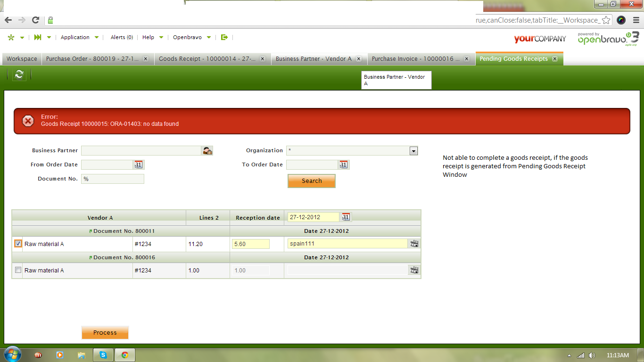Click the From Order Date field
Screen dimensions: 644x362
pos(107,165)
